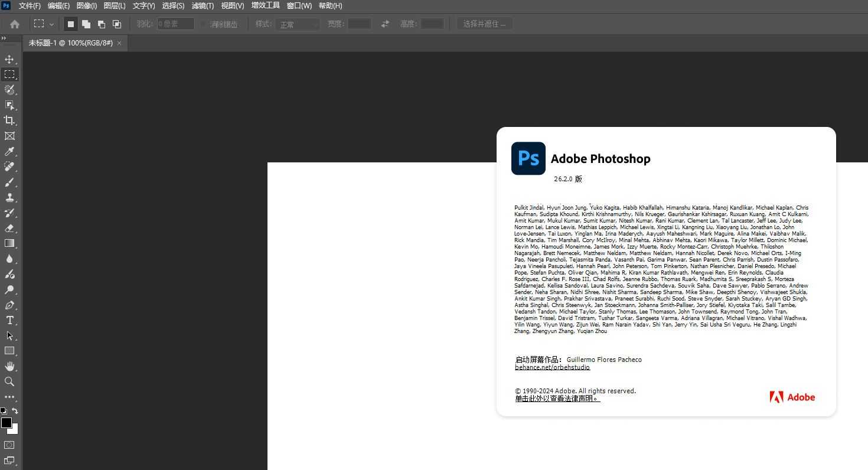This screenshot has width=868, height=470.
Task: Select the Crop tool
Action: (x=9, y=120)
